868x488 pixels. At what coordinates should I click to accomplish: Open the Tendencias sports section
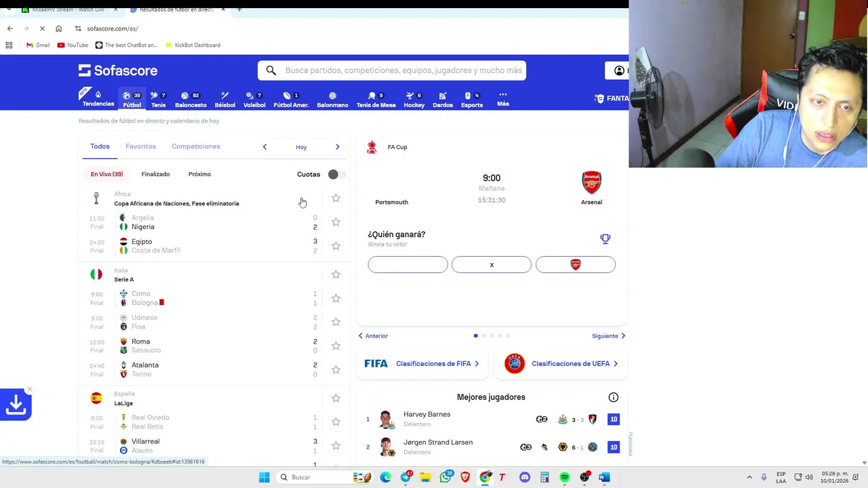point(98,99)
